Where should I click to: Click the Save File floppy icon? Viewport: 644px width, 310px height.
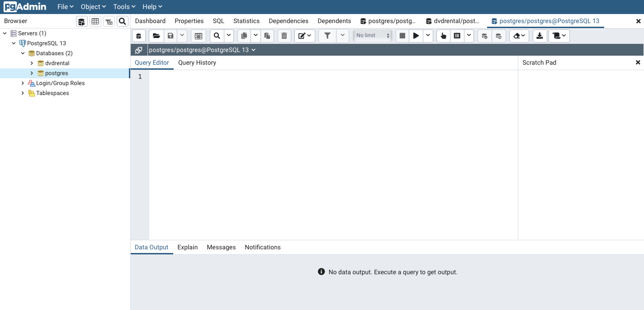[x=170, y=36]
